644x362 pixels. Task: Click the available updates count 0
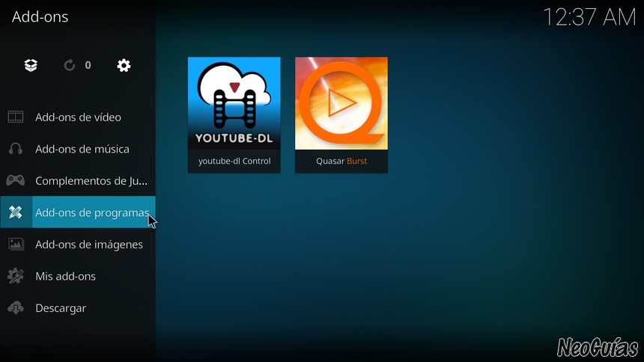pos(88,65)
